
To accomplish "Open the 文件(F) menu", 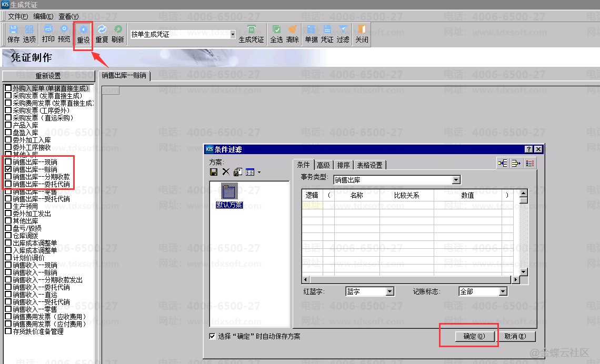I will pyautogui.click(x=18, y=16).
